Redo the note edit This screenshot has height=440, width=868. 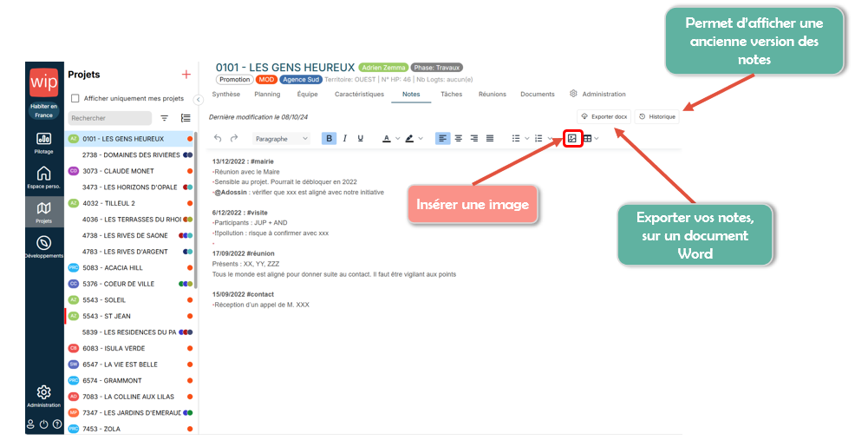coord(234,139)
